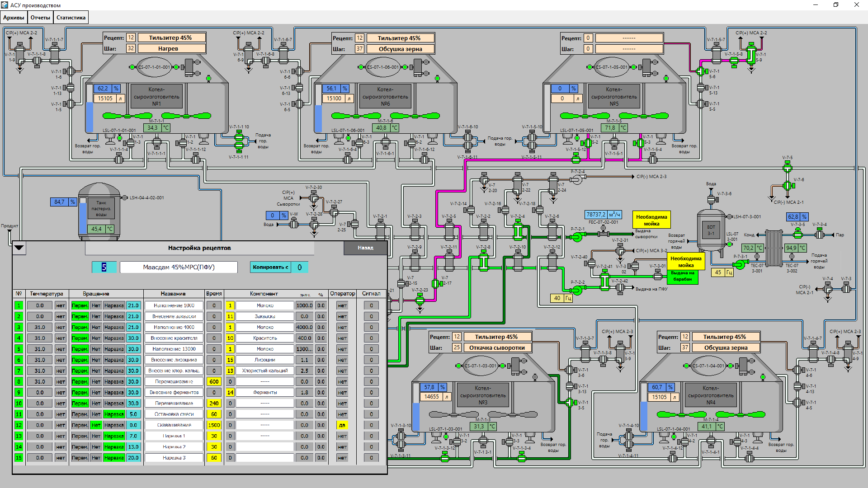This screenshot has height=488, width=868.
Task: Select valve V-7-5 icon
Action: click(788, 168)
